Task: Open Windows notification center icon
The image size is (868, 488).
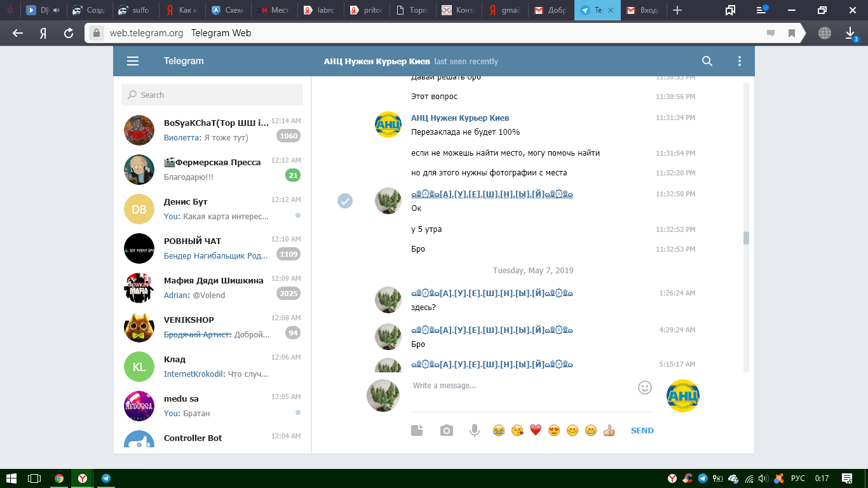Action: point(846,478)
